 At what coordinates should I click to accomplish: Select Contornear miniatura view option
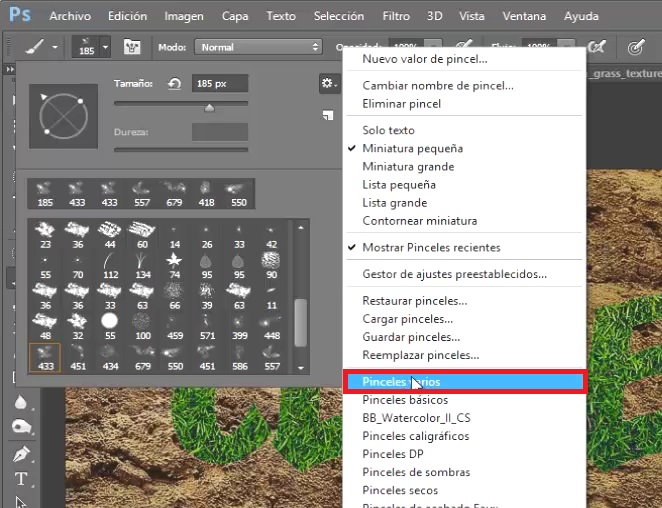pos(419,221)
